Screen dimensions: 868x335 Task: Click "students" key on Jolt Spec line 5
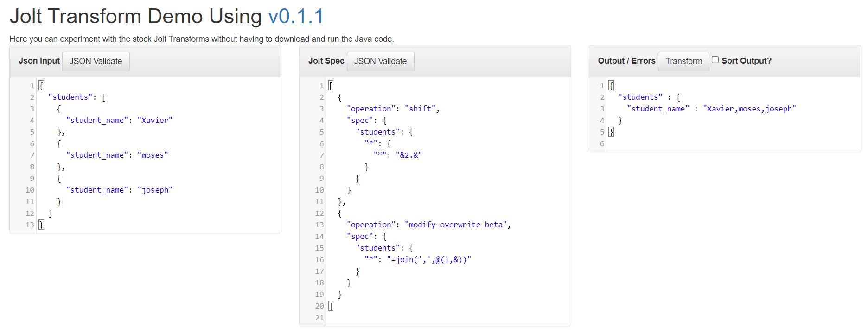(378, 132)
